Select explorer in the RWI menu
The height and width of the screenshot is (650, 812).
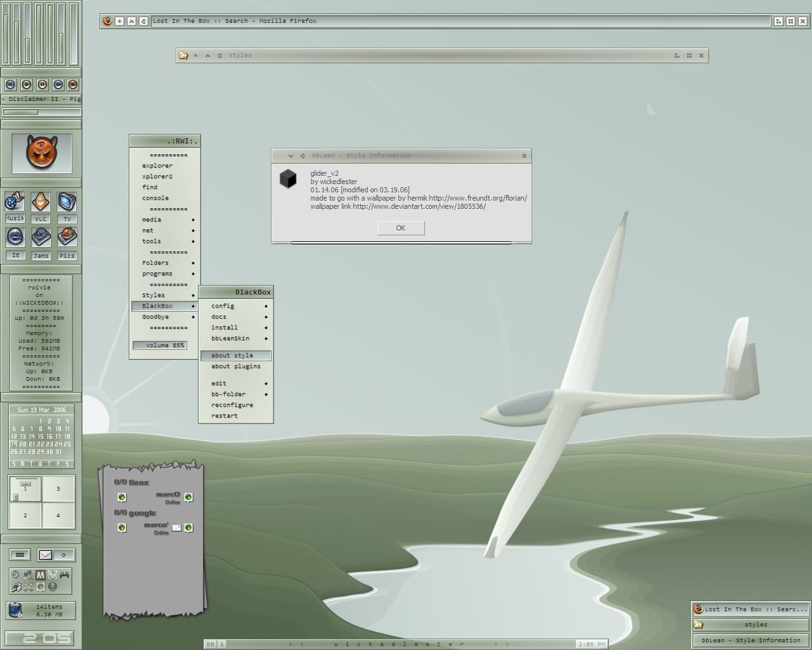coord(165,166)
